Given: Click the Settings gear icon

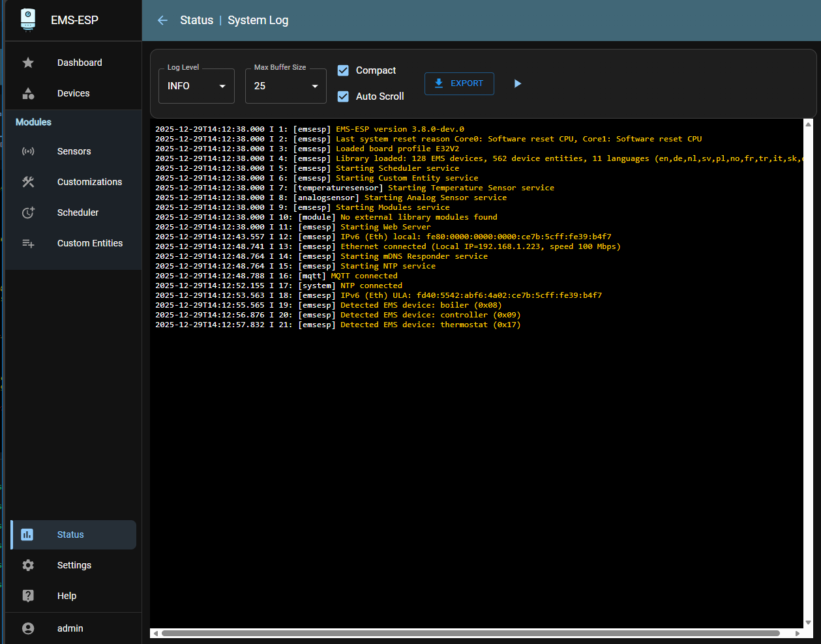Looking at the screenshot, I should tap(28, 565).
